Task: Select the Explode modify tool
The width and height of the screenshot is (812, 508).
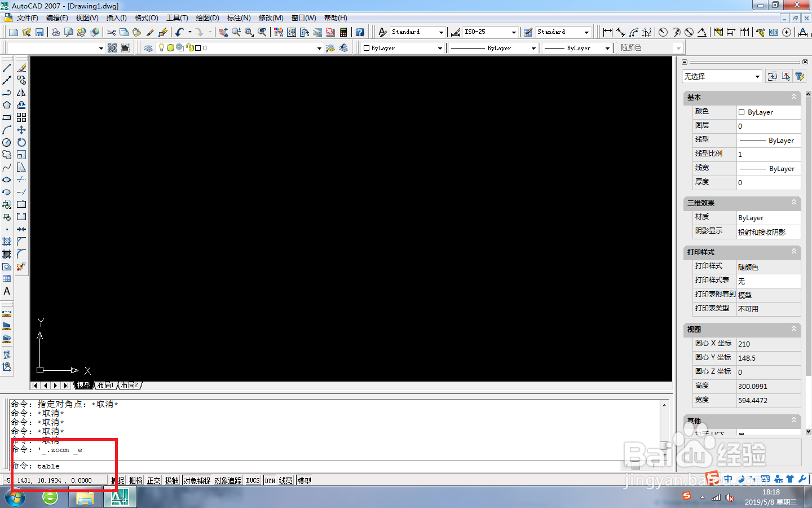Action: [x=21, y=266]
